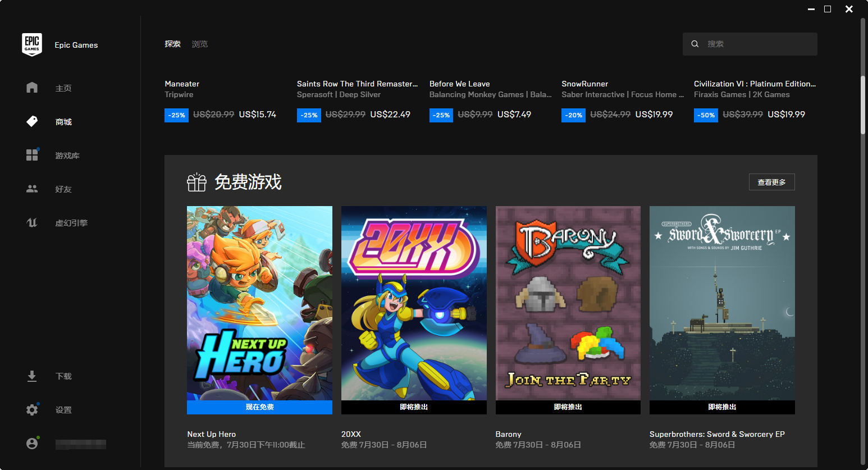Open the 下载 downloads arrow icon
Screen dimensions: 868x470
32,376
